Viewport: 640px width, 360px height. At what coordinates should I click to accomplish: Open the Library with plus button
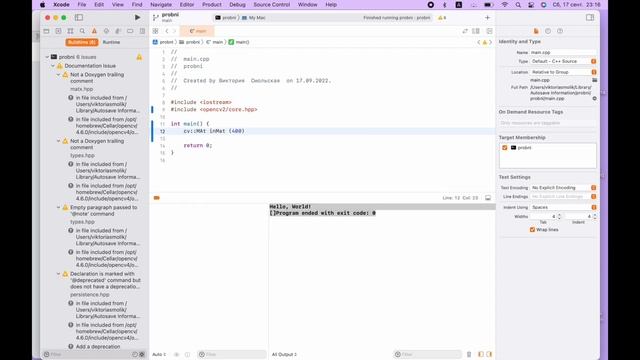tap(487, 18)
